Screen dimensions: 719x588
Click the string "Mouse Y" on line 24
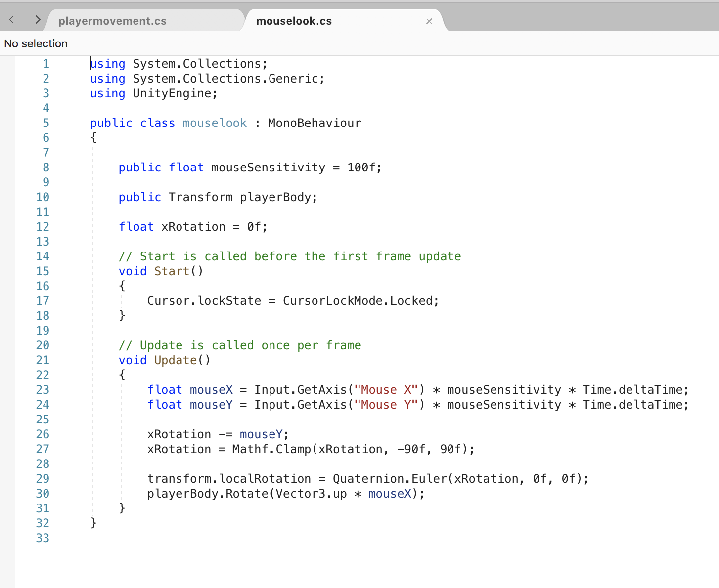386,405
